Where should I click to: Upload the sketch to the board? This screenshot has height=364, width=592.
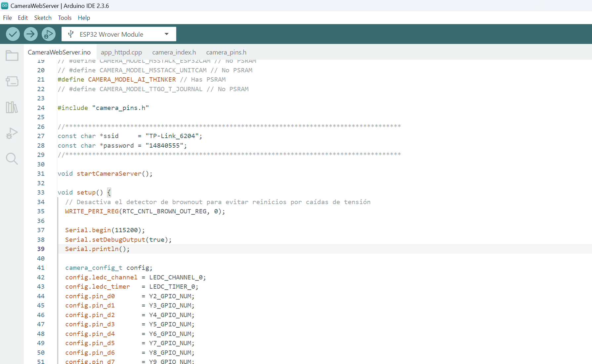pos(30,34)
